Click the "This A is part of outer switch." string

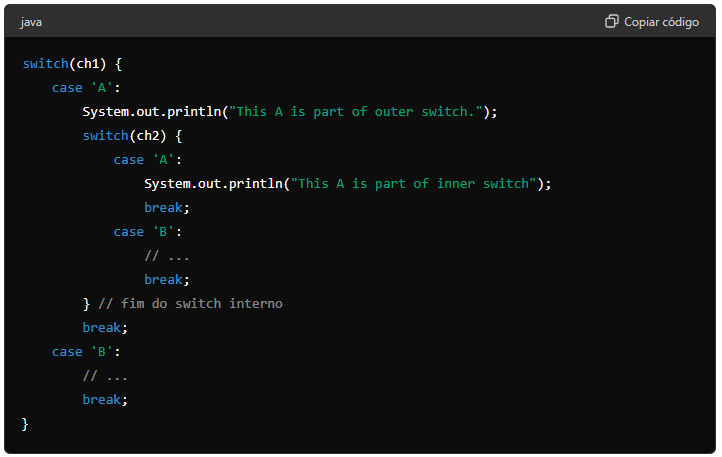click(x=355, y=112)
